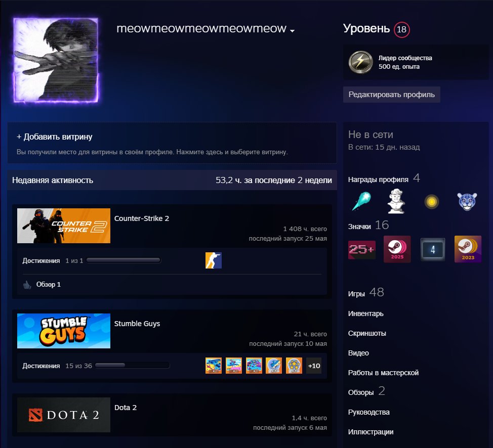Image resolution: width=493 pixels, height=448 pixels.
Task: Open 'Недавняя активность' recent activity header
Action: [x=53, y=181]
